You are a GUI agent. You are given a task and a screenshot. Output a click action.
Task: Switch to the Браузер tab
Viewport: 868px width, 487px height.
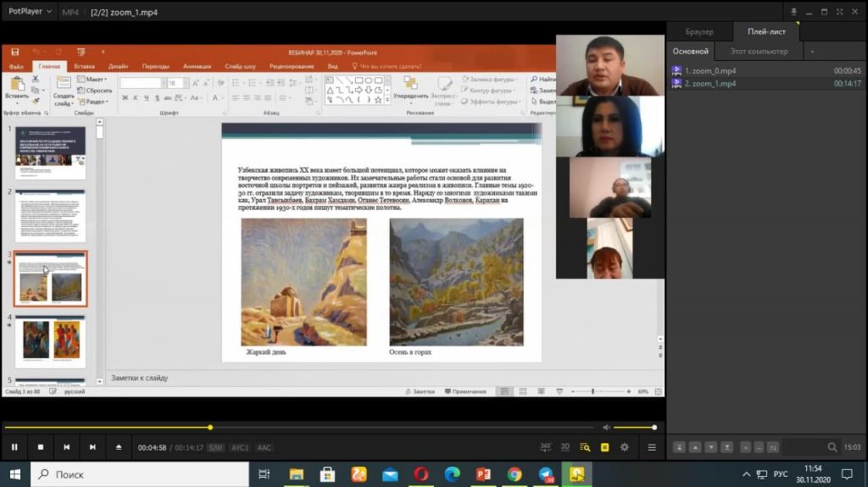(x=699, y=32)
